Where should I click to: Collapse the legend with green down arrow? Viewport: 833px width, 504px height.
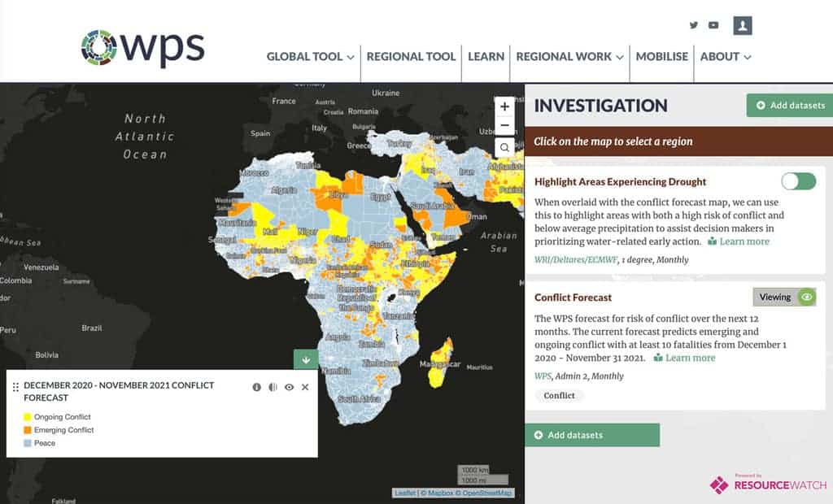point(306,359)
